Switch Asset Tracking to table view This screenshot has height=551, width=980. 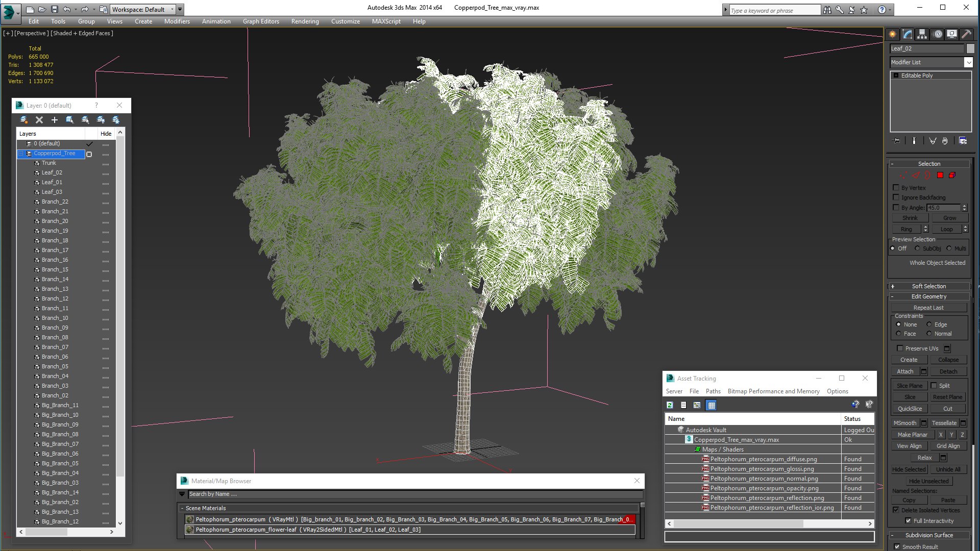point(712,405)
